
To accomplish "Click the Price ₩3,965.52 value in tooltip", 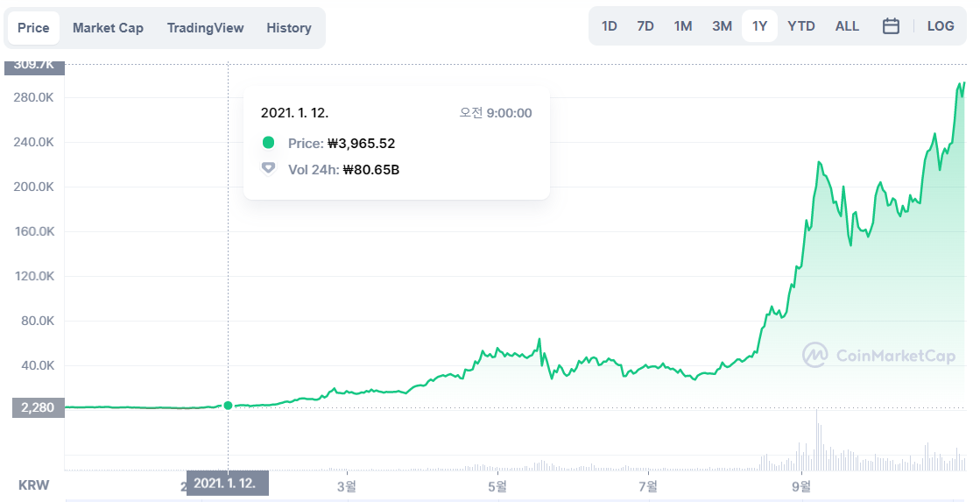I will [x=361, y=143].
